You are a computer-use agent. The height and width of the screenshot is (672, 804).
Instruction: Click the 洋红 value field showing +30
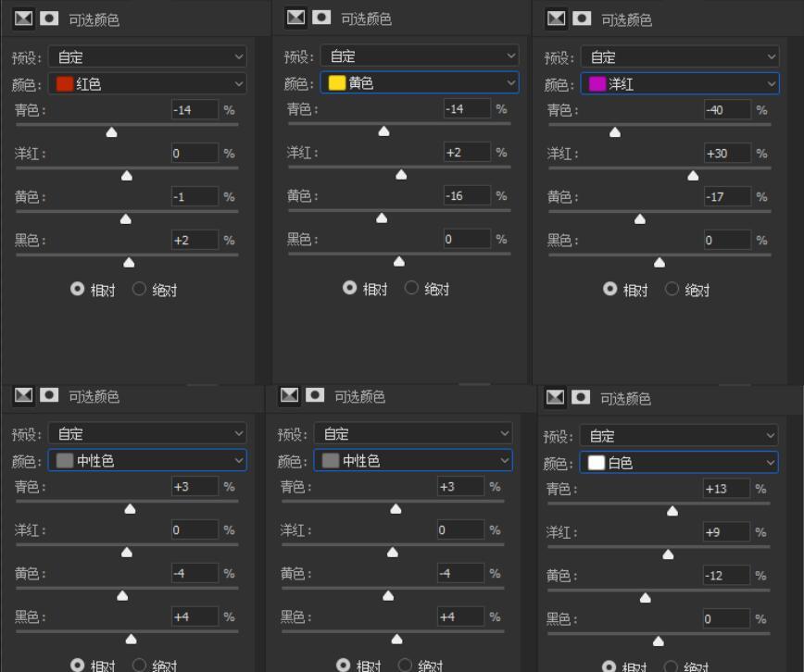point(727,154)
